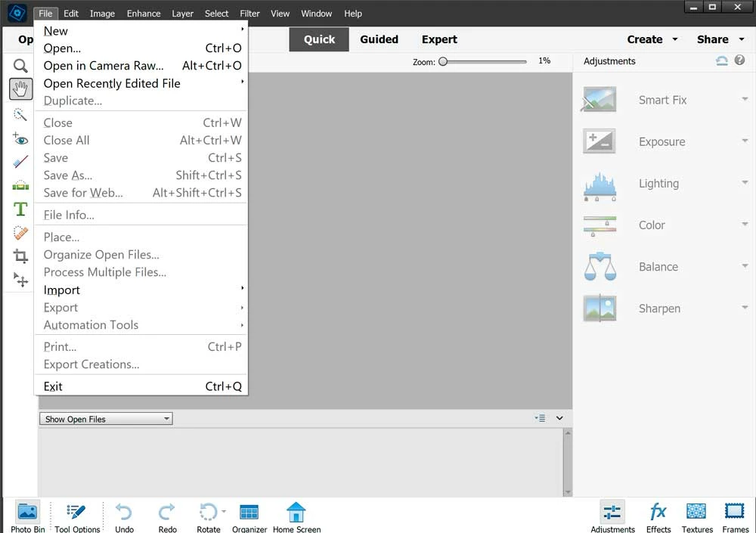Open the Photo Bin panel
Viewport: 756px width, 533px height.
[x=27, y=516]
